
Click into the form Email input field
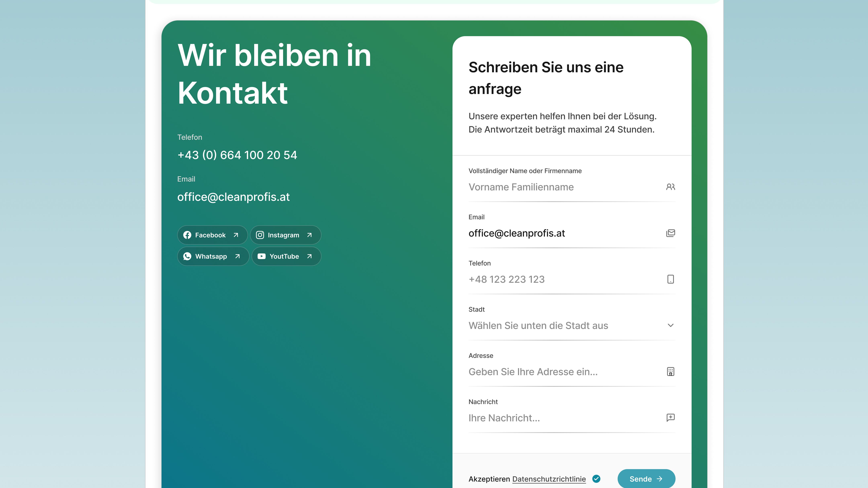(572, 233)
